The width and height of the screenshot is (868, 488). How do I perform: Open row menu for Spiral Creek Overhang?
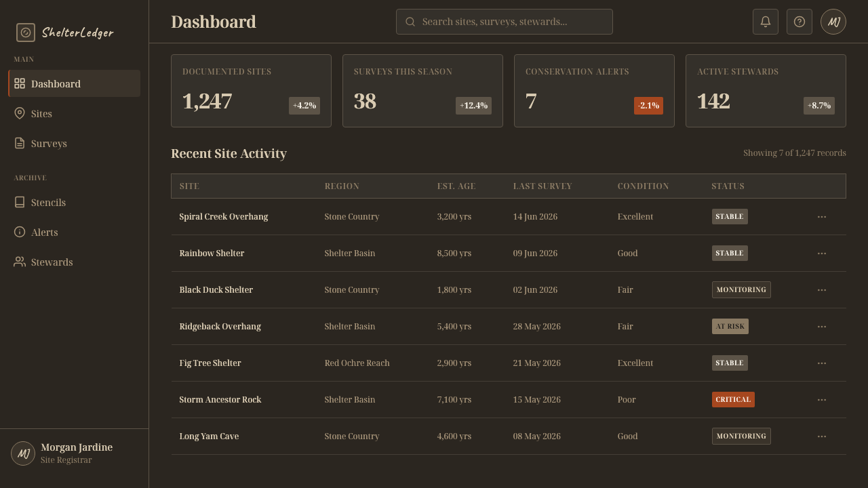click(x=822, y=217)
